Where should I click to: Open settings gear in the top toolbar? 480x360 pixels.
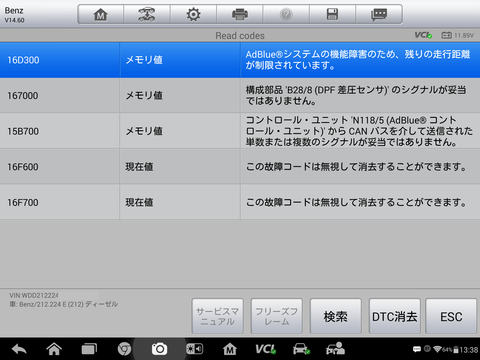click(x=193, y=14)
